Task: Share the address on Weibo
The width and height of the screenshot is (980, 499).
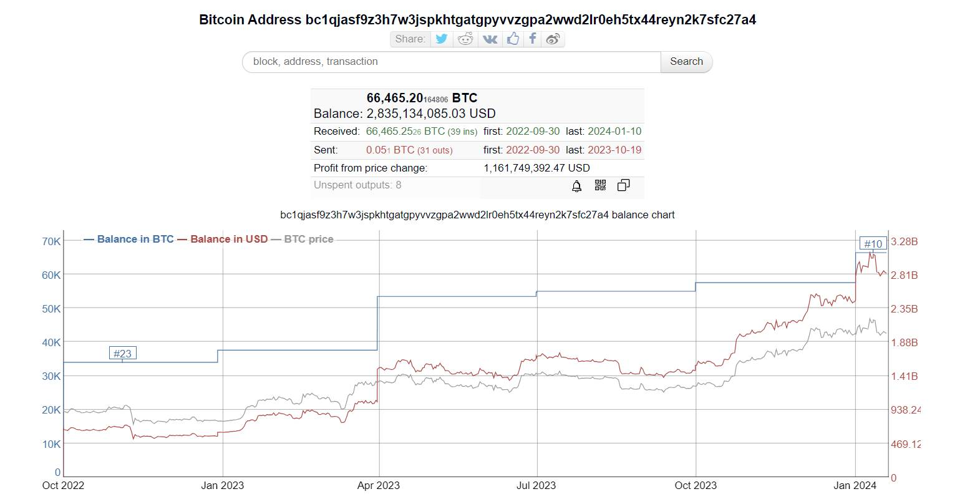Action: pos(553,39)
